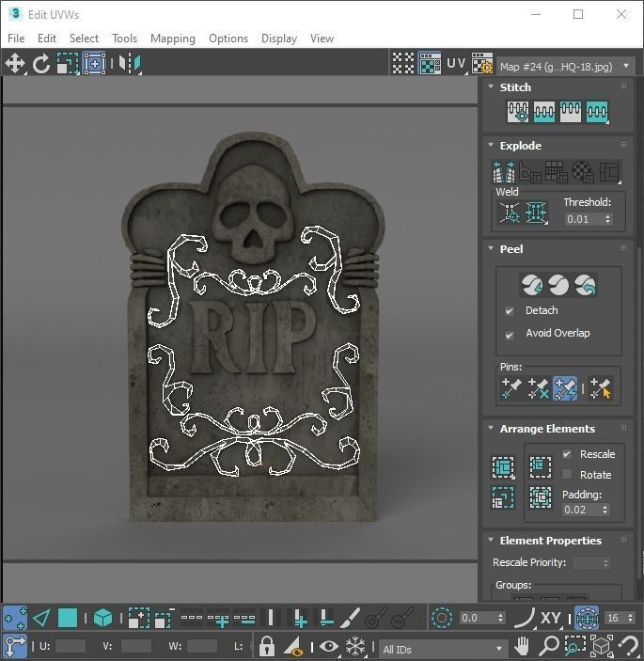Collapse the Arrange Elements rollout
This screenshot has height=661, width=644.
pos(491,428)
